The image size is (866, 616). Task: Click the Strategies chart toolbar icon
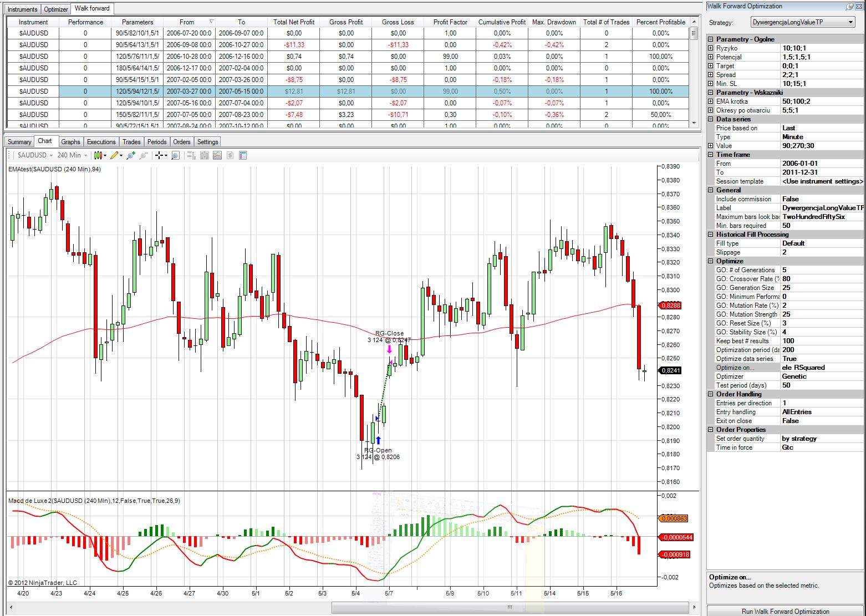coord(217,155)
